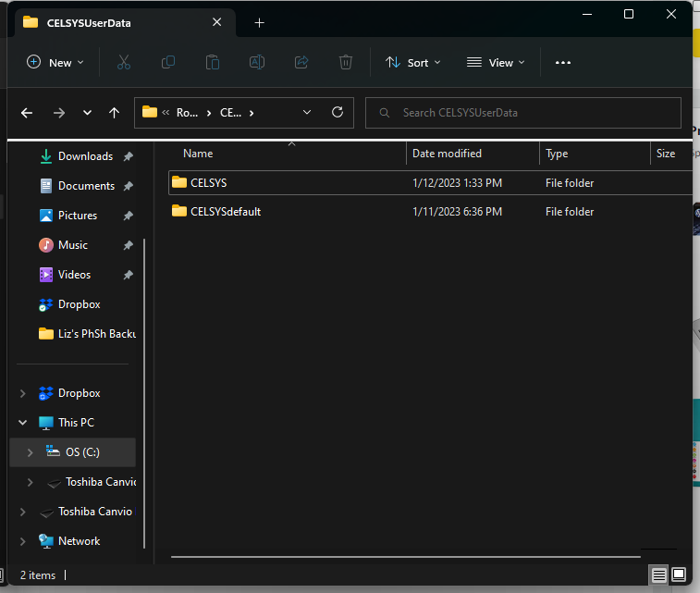Image resolution: width=700 pixels, height=593 pixels.
Task: Collapse the This PC tree node
Action: click(x=22, y=423)
